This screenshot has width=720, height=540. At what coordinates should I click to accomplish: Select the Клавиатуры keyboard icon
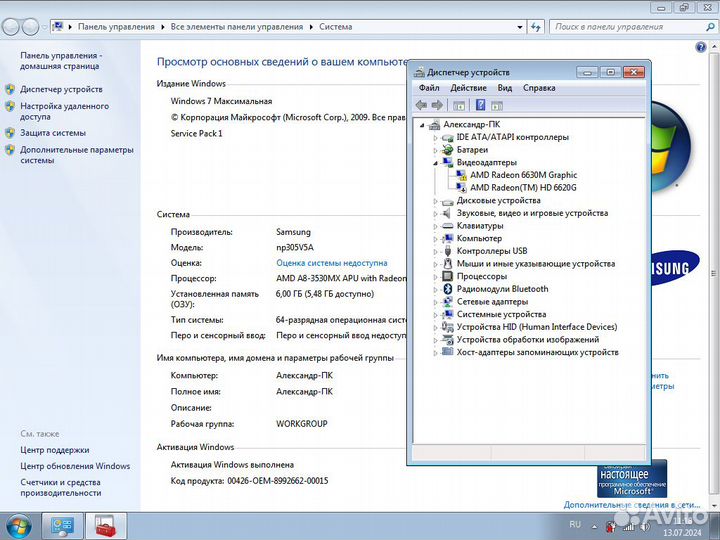point(447,226)
